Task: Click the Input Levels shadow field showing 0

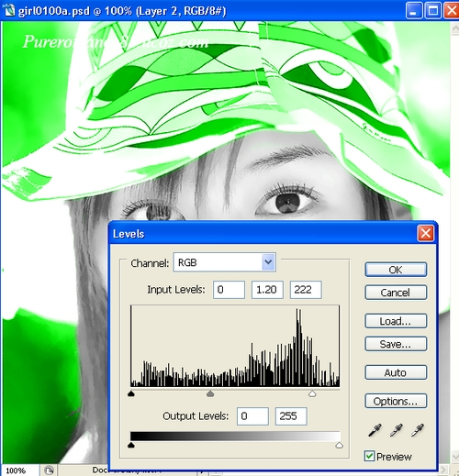Action: (x=229, y=290)
